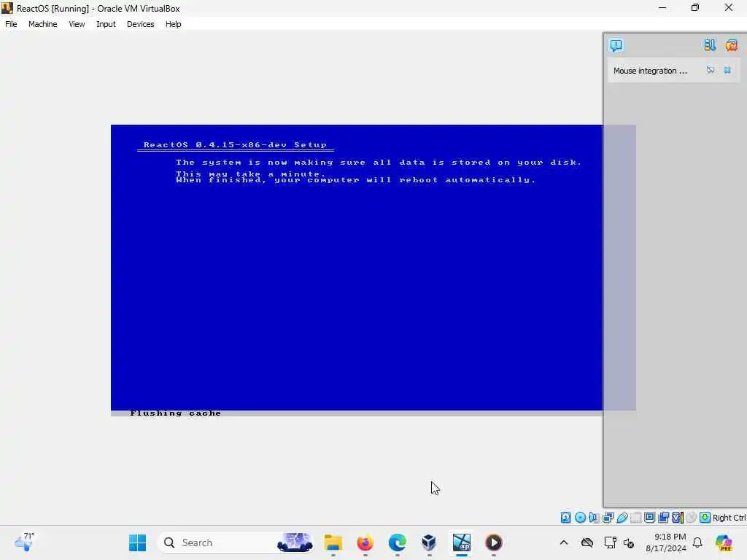The height and width of the screenshot is (560, 747).
Task: Click the mouse integration indicator icon
Action: click(x=692, y=517)
